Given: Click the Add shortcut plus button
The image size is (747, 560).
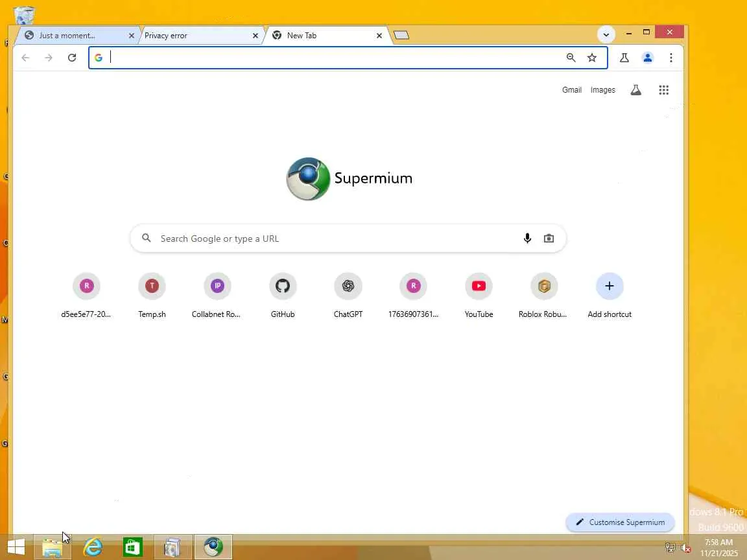Looking at the screenshot, I should tap(610, 286).
